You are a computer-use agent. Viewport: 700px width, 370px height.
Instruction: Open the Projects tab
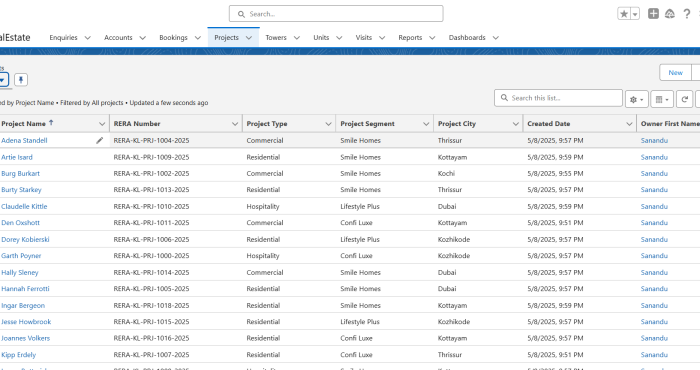pyautogui.click(x=226, y=37)
